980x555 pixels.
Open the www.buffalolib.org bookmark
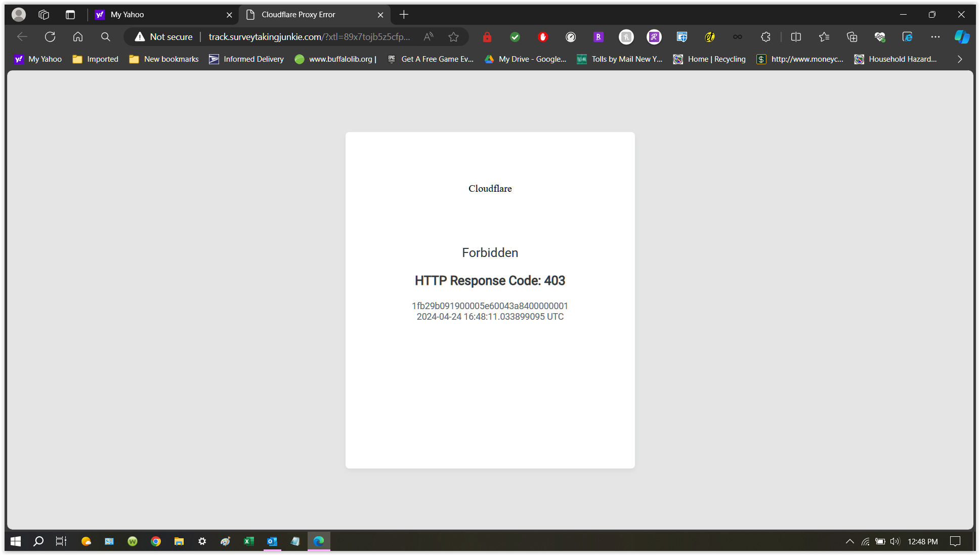pos(336,59)
